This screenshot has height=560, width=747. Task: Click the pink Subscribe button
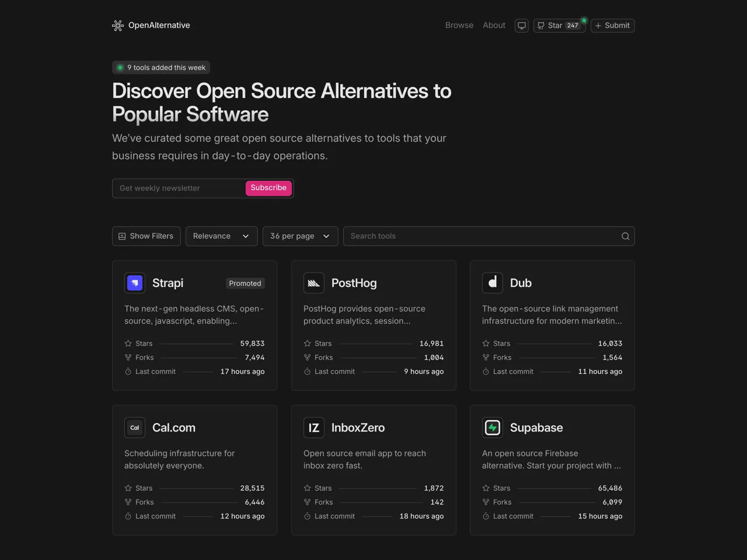268,188
